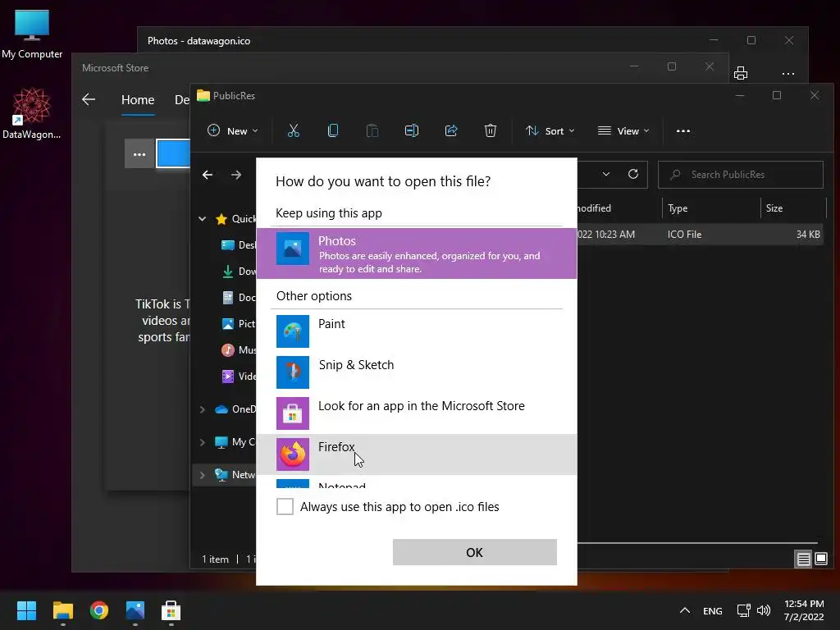Click the Rename icon in PublicRes toolbar
The image size is (840, 630).
click(412, 130)
